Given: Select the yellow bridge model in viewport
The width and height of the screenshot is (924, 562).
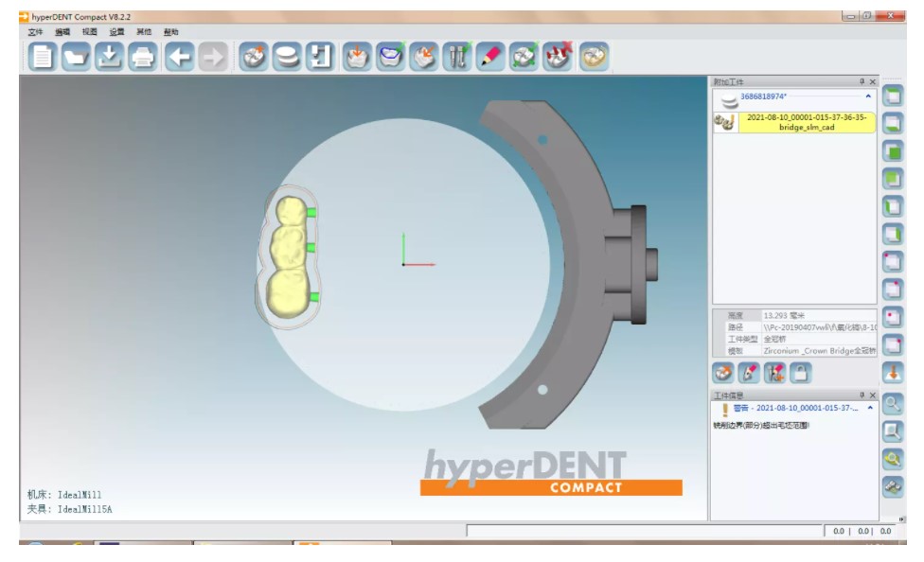Looking at the screenshot, I should tap(287, 256).
